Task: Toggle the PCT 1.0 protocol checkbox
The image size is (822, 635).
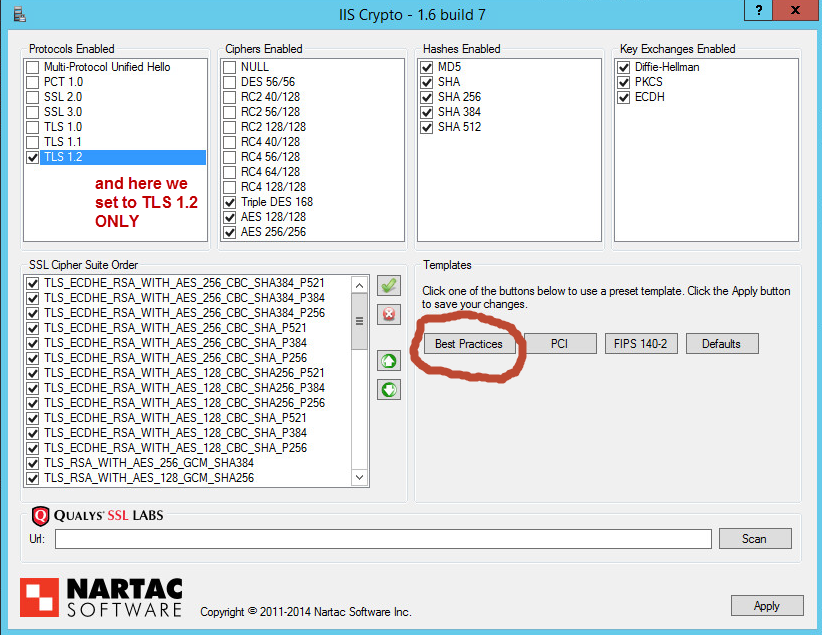Action: coord(33,82)
